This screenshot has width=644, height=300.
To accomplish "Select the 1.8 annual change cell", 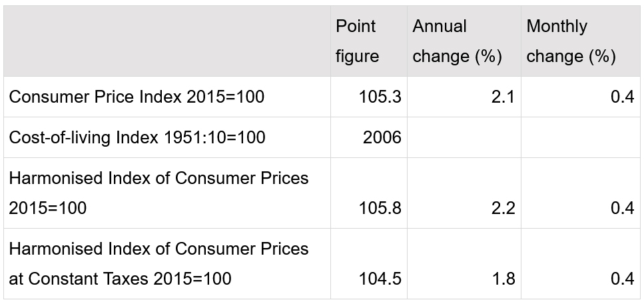I will (x=464, y=264).
